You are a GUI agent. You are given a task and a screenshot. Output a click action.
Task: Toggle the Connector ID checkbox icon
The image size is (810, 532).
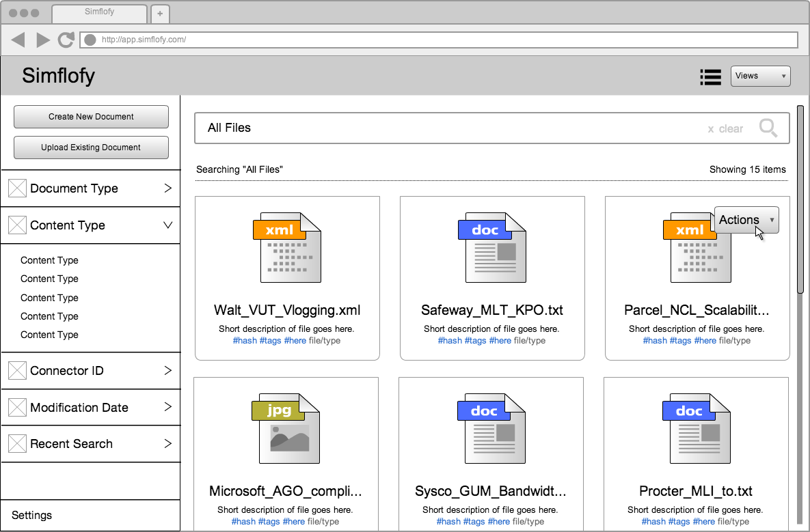(17, 371)
